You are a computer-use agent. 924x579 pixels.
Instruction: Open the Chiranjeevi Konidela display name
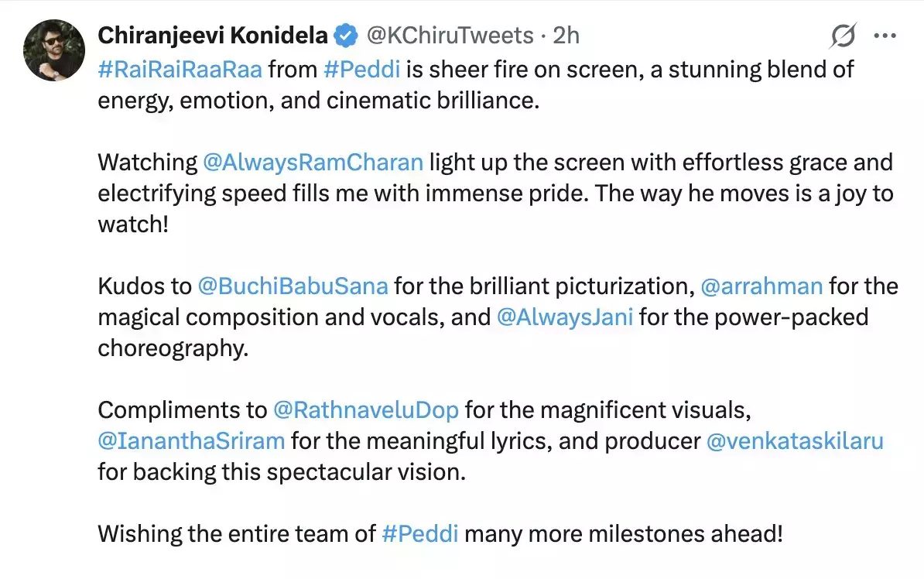click(x=212, y=36)
